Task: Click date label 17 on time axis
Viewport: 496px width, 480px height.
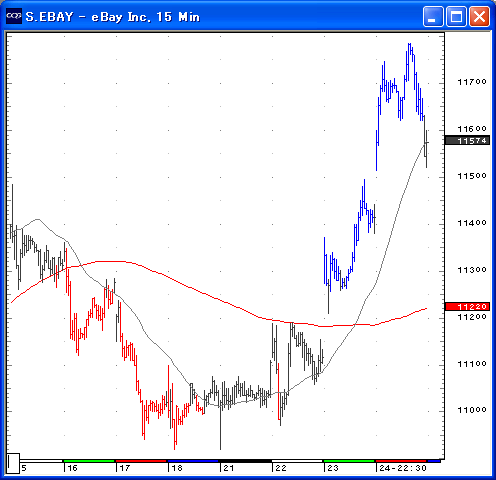Action: click(x=124, y=468)
